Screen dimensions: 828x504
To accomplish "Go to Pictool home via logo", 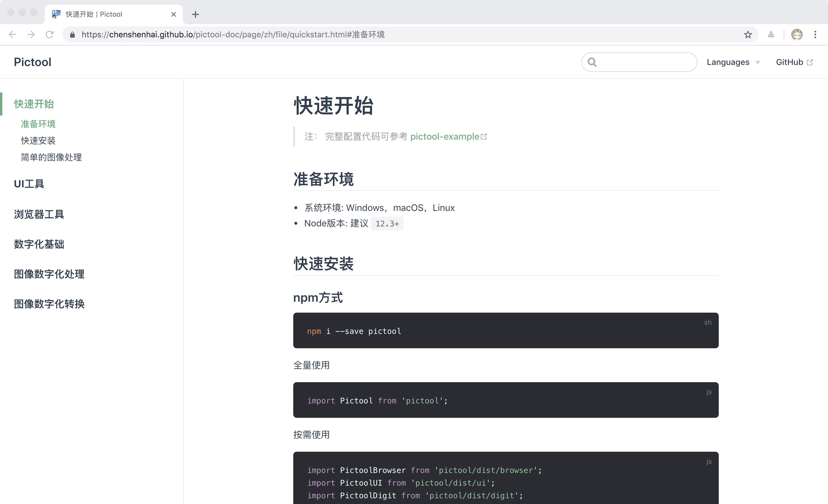I will (x=32, y=62).
